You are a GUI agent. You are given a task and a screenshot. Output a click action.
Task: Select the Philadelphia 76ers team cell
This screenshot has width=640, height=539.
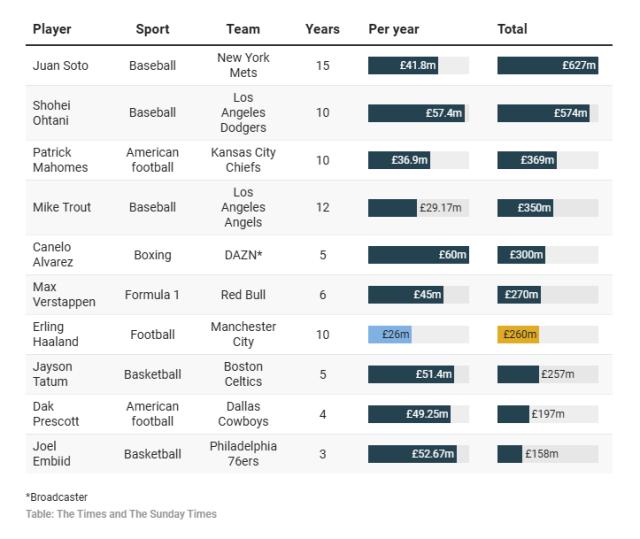point(243,454)
